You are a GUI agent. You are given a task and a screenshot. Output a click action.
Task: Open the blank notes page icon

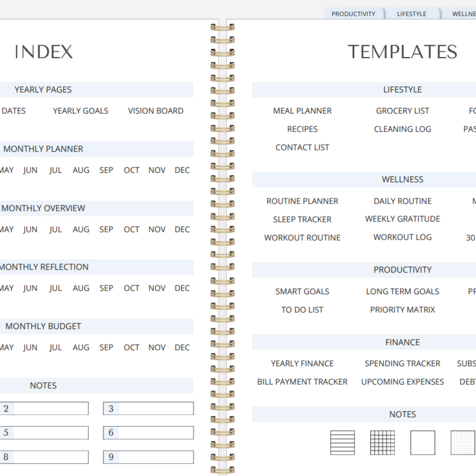click(422, 442)
